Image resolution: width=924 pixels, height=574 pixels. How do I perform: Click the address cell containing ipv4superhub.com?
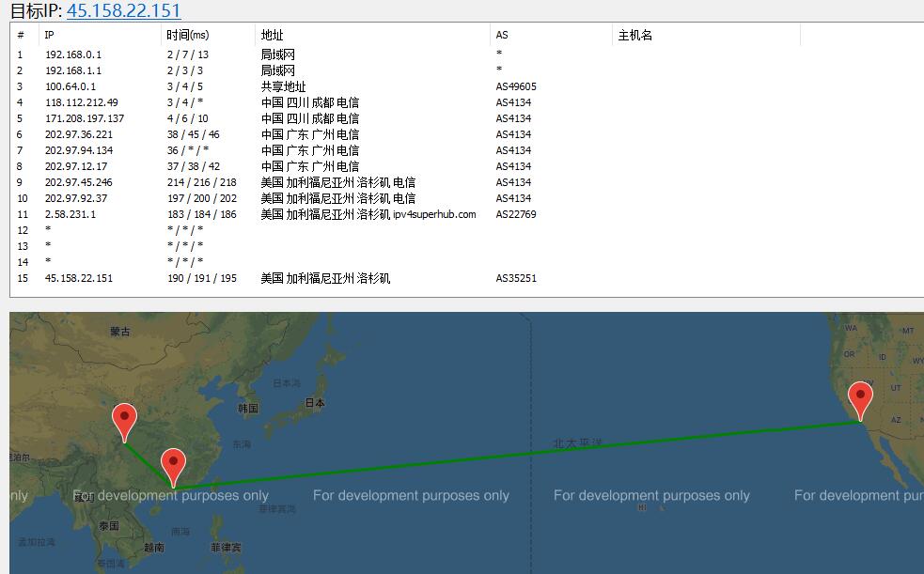(x=368, y=213)
